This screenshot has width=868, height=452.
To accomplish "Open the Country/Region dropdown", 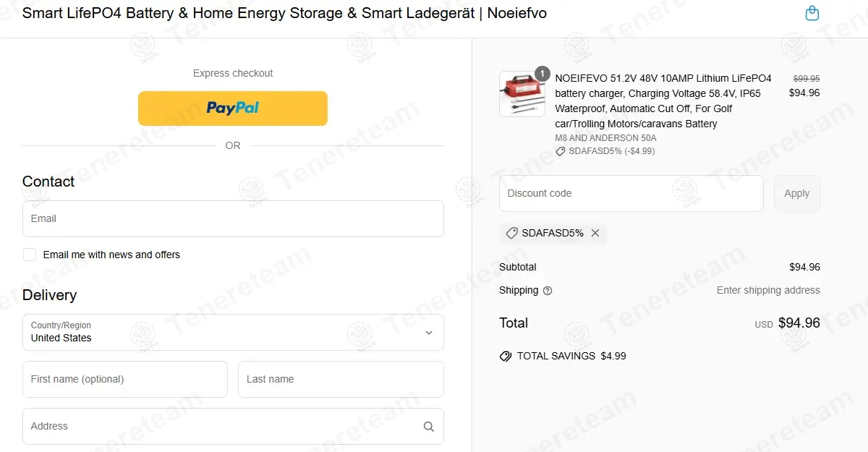I will pyautogui.click(x=233, y=333).
